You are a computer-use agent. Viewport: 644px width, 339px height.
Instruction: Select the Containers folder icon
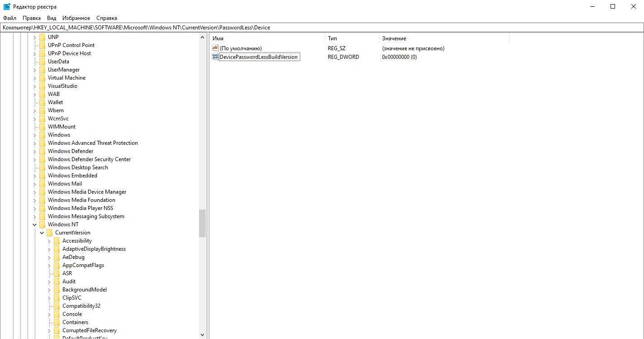coord(57,322)
